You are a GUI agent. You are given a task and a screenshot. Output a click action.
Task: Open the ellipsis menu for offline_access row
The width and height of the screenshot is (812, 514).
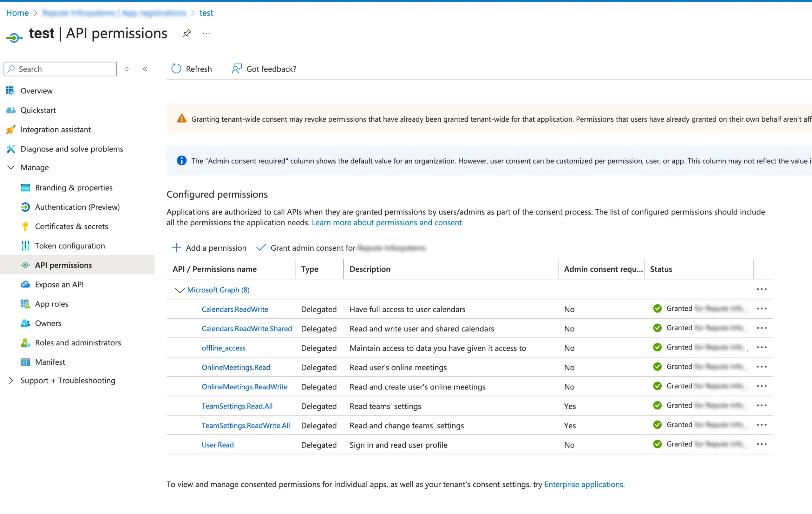[762, 347]
